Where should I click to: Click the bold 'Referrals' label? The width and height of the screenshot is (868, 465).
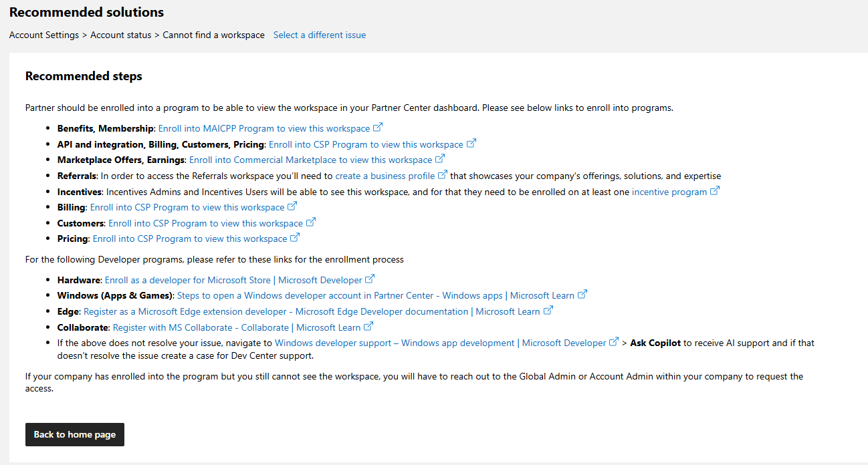tap(77, 176)
